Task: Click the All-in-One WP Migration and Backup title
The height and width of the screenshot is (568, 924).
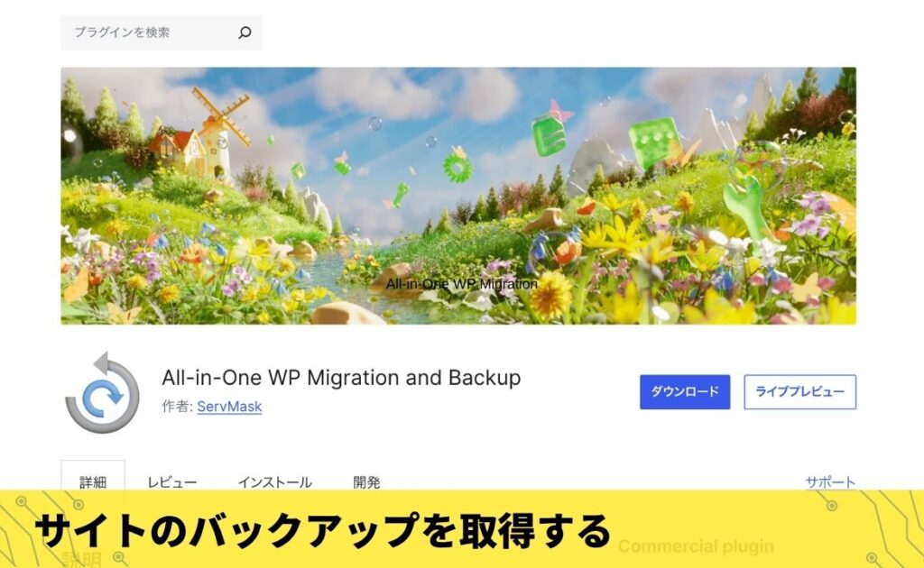Action: [341, 377]
